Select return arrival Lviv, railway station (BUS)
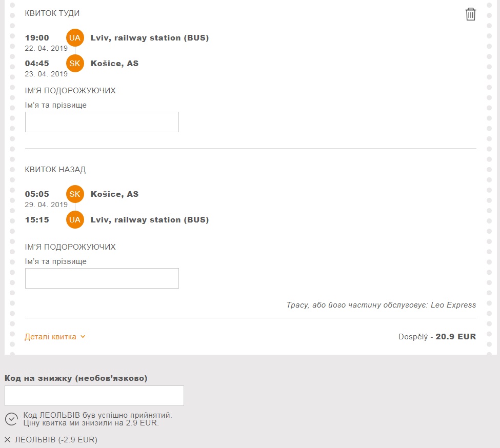This screenshot has height=448, width=500. tap(149, 220)
